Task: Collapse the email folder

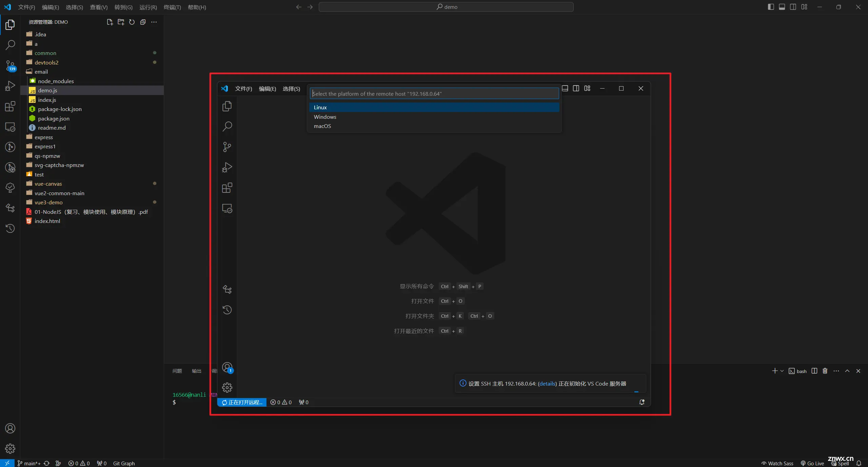Action: coord(92,72)
